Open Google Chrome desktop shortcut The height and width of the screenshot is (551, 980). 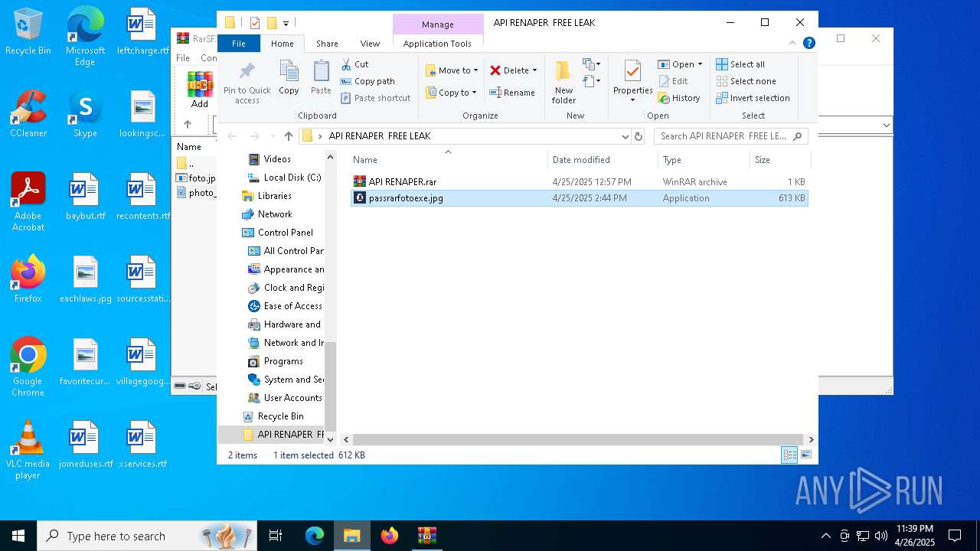28,367
